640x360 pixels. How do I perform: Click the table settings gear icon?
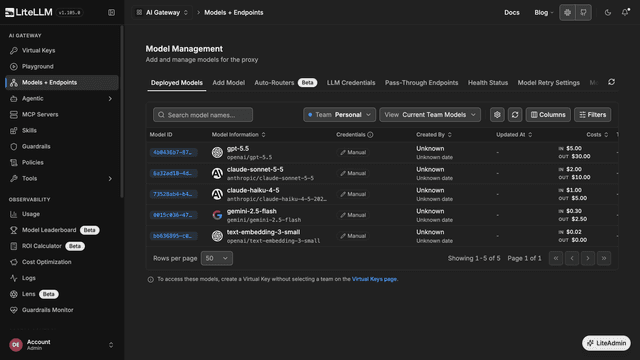pyautogui.click(x=497, y=115)
